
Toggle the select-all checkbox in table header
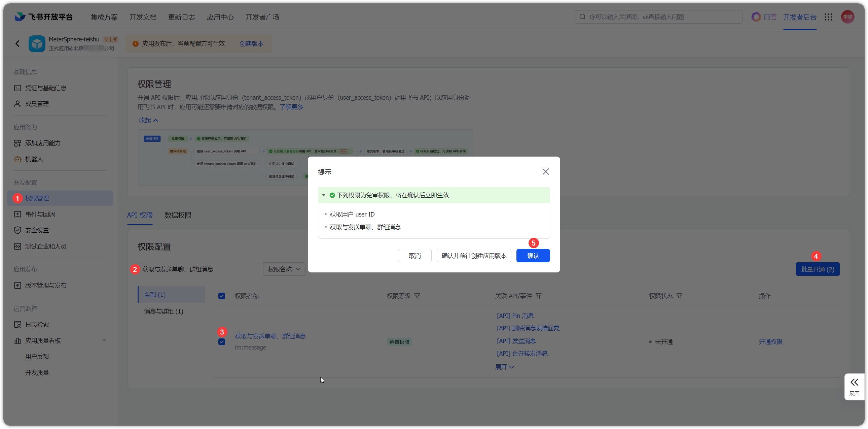tap(221, 296)
